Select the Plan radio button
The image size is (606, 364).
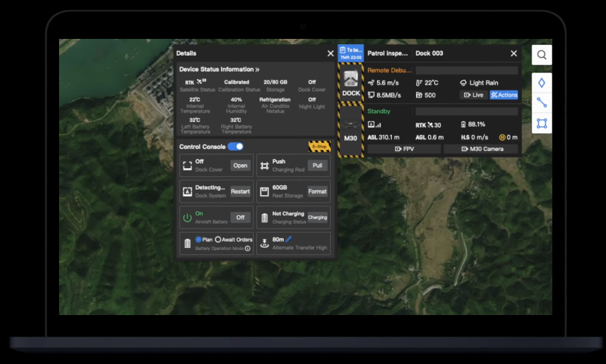pos(199,239)
